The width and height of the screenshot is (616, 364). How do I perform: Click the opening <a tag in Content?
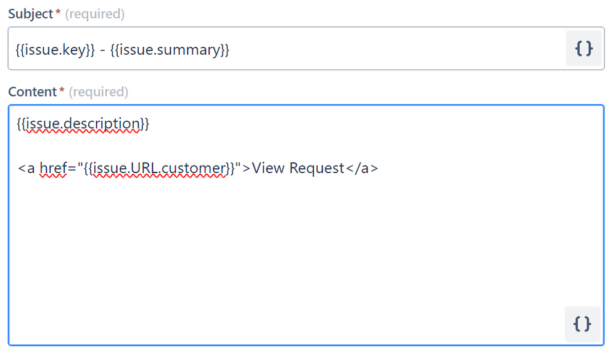[x=27, y=169]
